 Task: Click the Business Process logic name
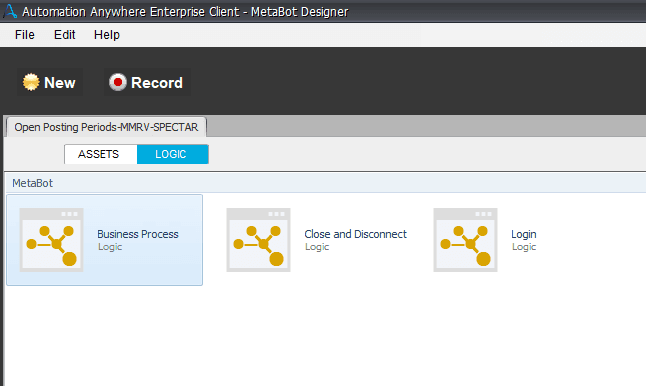coord(138,234)
